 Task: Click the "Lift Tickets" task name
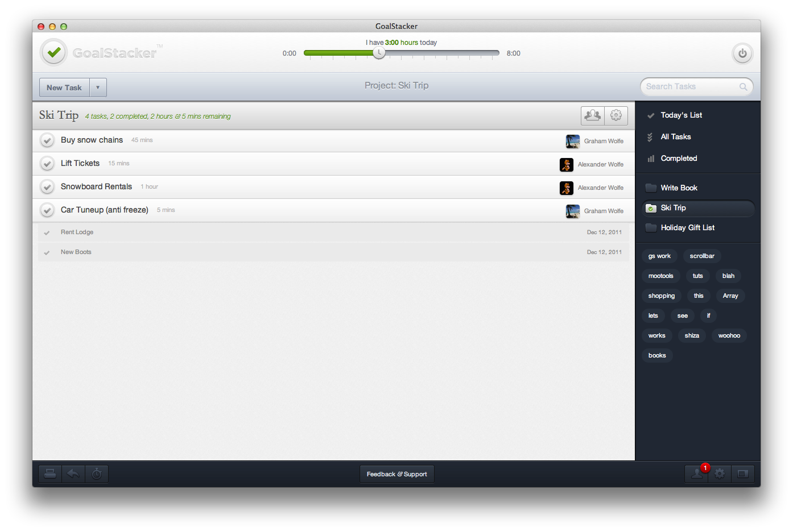(x=80, y=163)
